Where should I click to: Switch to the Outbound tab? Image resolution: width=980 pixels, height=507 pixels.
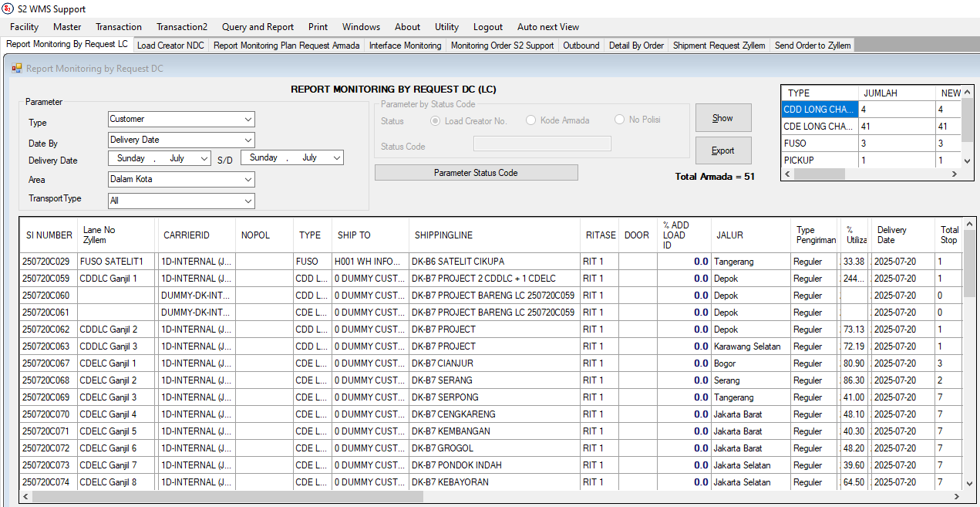(581, 45)
